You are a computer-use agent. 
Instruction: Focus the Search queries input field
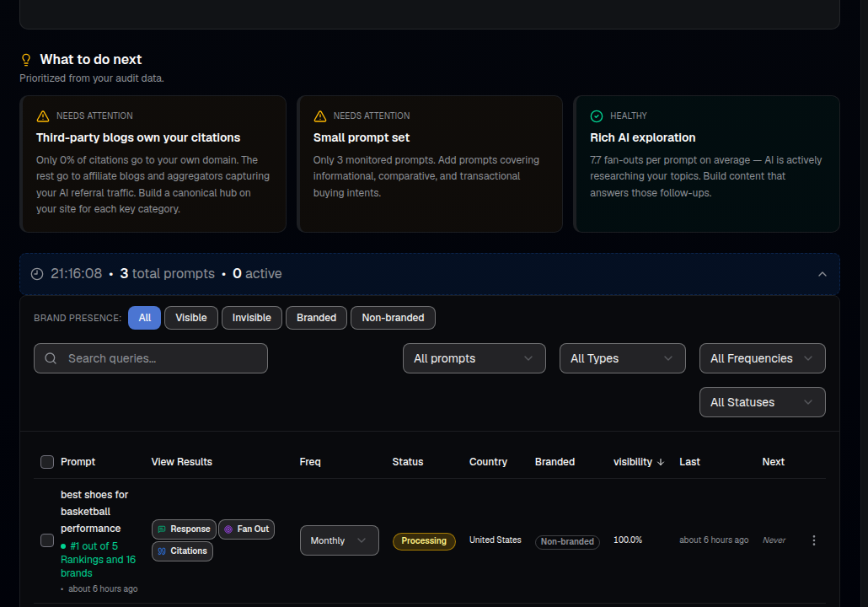point(151,358)
